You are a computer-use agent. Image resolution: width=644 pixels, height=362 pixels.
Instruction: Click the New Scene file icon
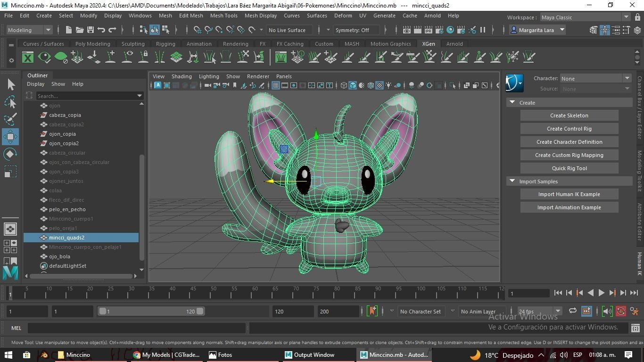coord(69,30)
